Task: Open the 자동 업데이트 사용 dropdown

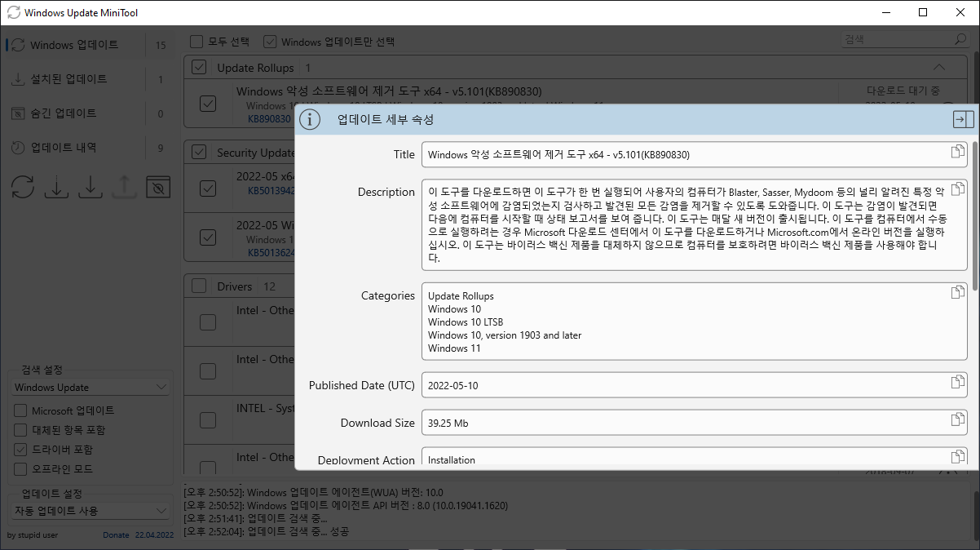Action: coord(91,511)
